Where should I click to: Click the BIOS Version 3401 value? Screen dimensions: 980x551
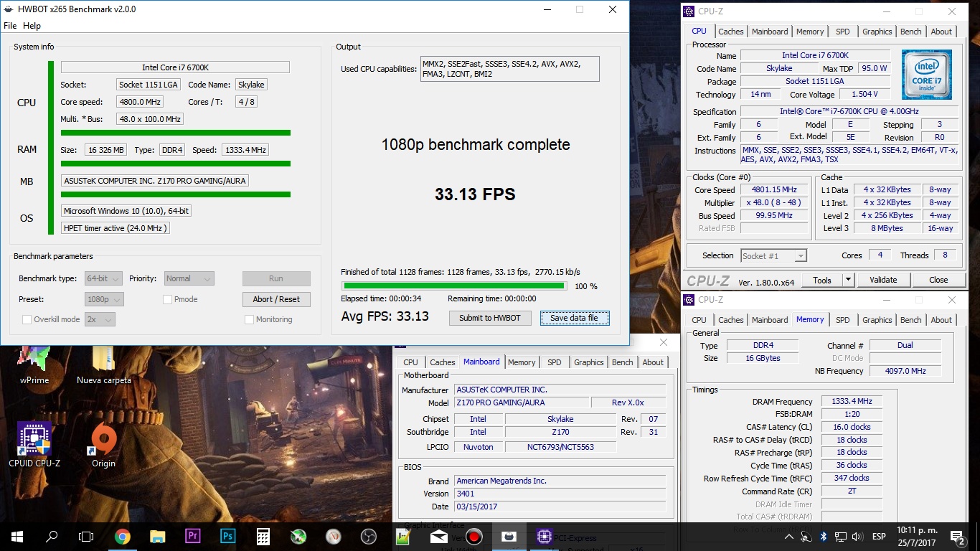coord(560,494)
